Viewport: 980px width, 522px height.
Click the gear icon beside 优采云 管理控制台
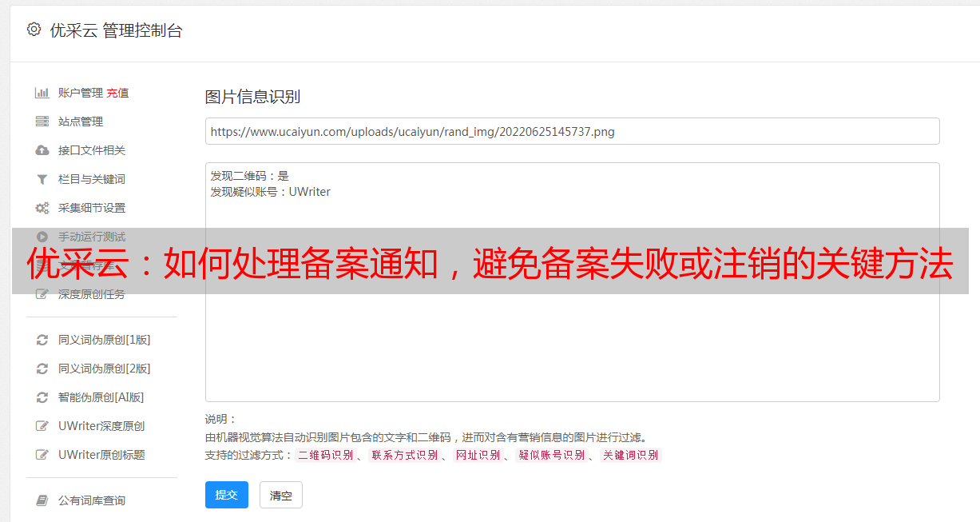click(x=34, y=30)
